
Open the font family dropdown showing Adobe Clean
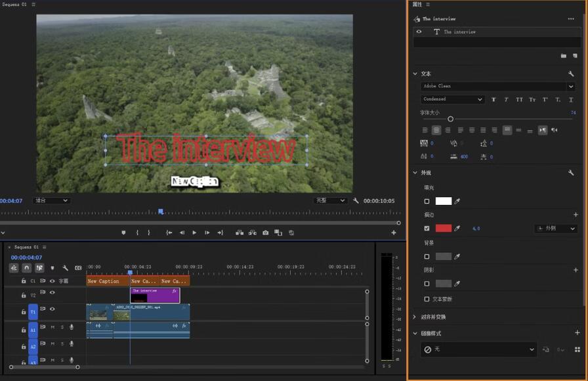click(x=497, y=86)
